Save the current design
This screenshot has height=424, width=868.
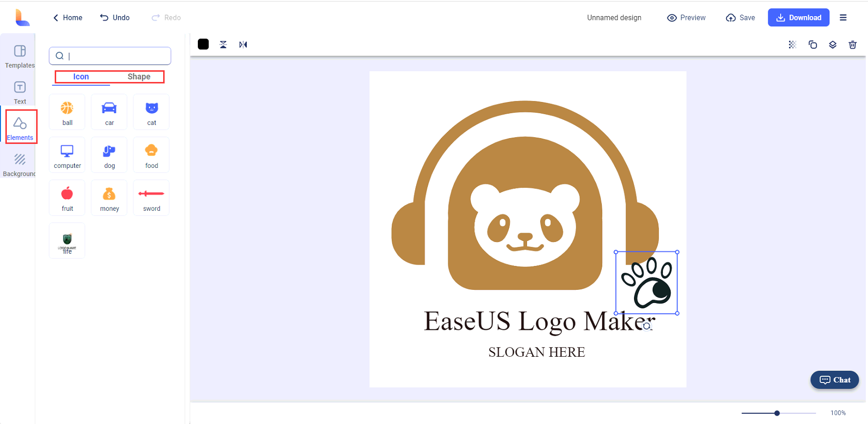[x=741, y=18]
